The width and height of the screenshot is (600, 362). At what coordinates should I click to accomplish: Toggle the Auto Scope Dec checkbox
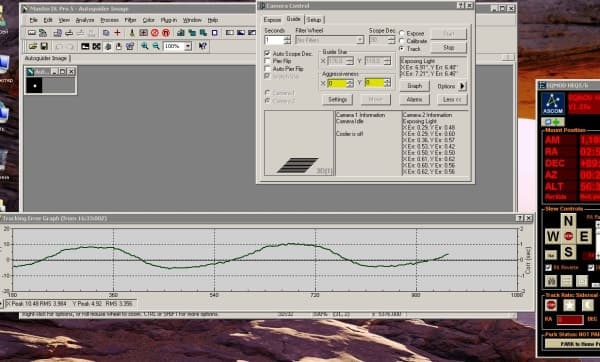pos(267,54)
